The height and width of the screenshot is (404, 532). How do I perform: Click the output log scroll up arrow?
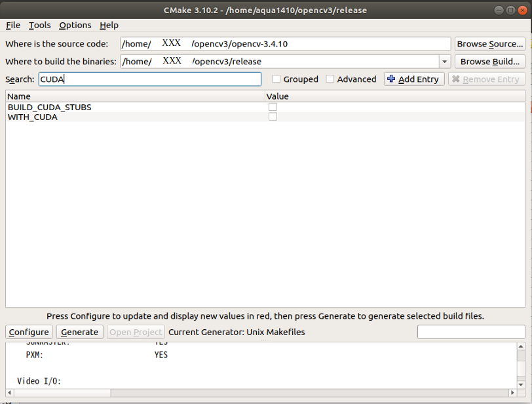(x=521, y=346)
